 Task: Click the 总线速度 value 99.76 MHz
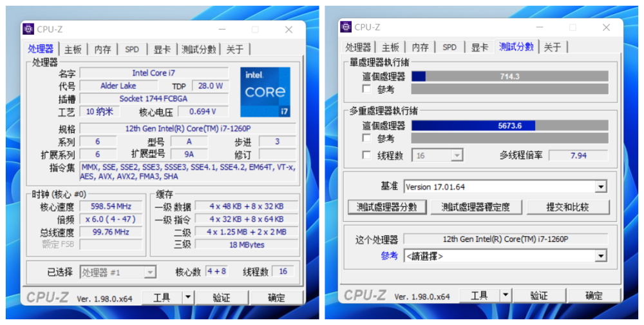111,231
